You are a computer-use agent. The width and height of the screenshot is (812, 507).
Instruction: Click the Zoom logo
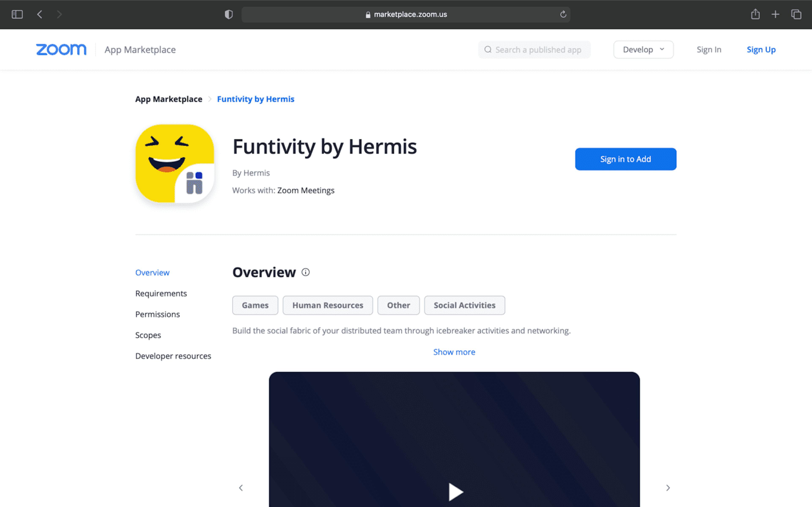tap(61, 50)
